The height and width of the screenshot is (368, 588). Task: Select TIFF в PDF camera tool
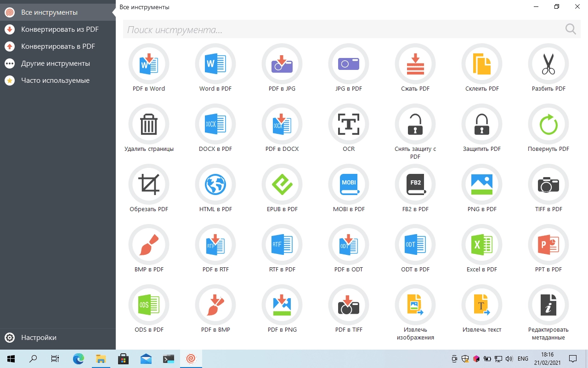tap(548, 184)
